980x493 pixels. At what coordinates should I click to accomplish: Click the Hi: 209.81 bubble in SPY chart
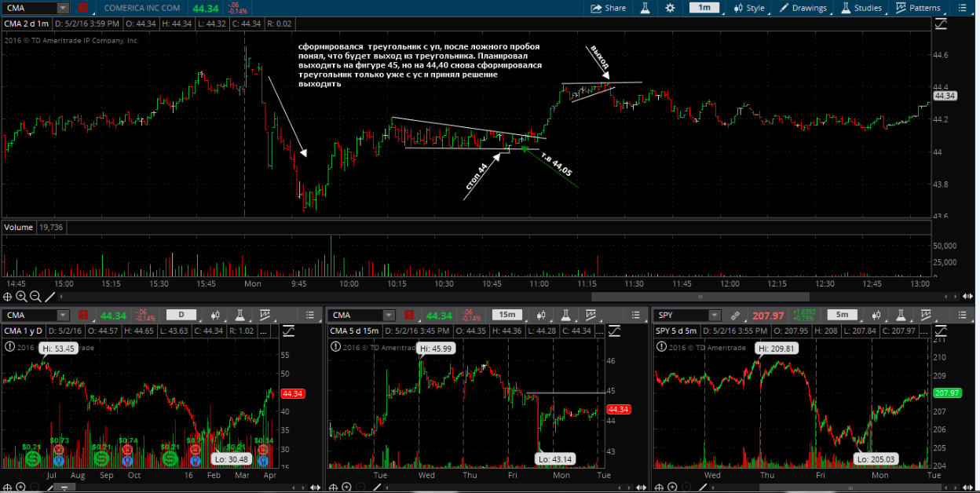point(777,349)
